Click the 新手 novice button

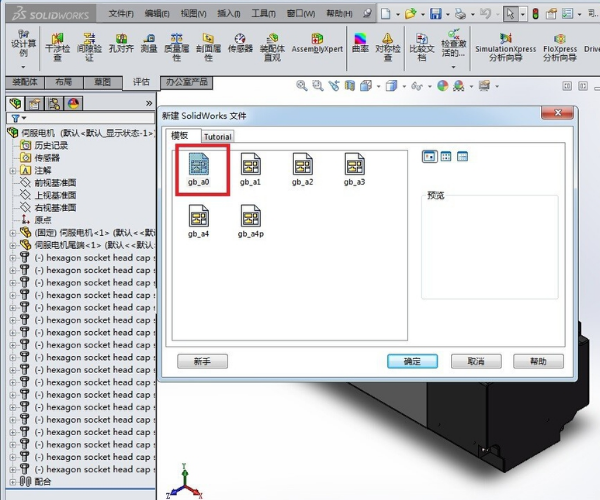coord(202,361)
